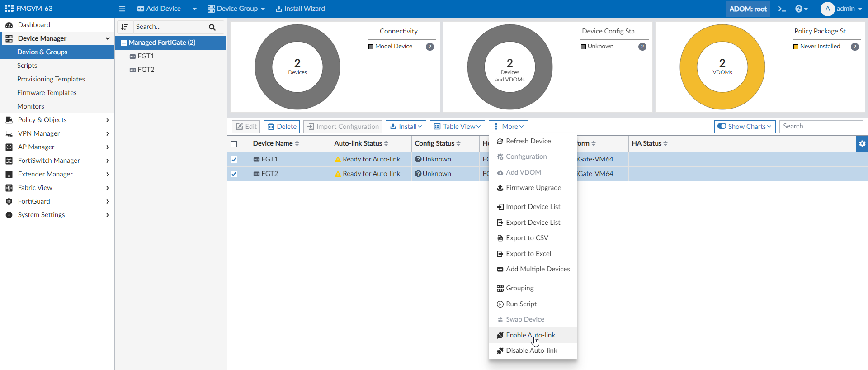Open the Table View dropdown
Screen dimensions: 868x370
(457, 127)
